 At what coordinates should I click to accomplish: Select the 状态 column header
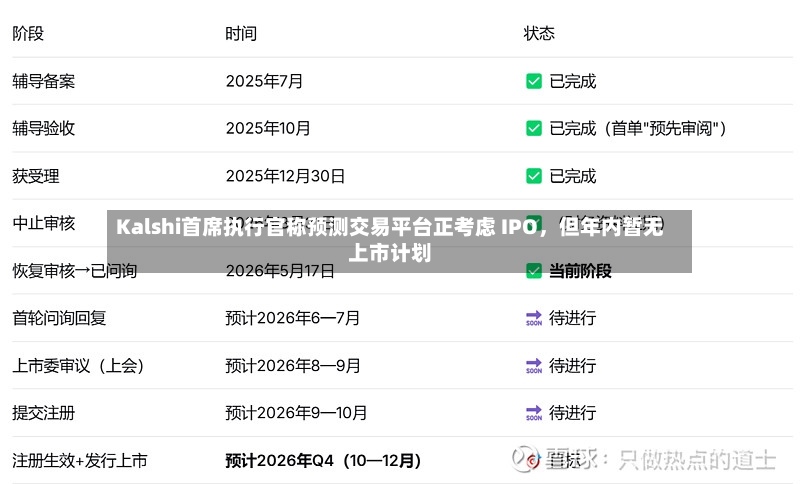(539, 34)
